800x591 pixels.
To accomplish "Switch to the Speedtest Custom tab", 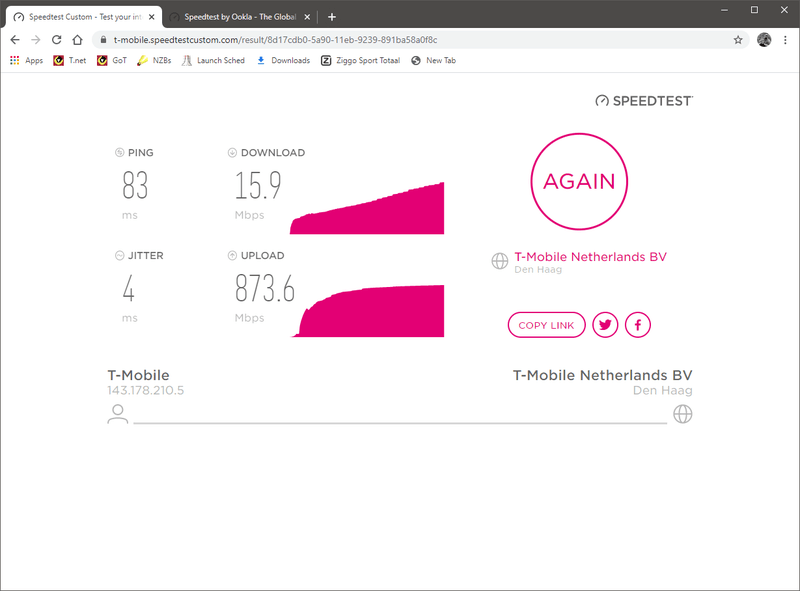I will pos(84,17).
